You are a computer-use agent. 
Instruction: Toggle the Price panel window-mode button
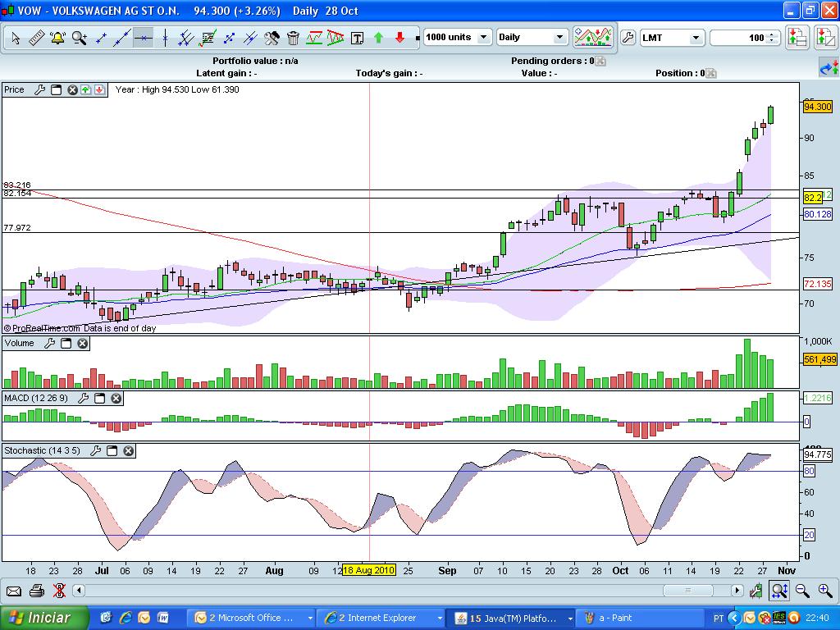click(57, 90)
